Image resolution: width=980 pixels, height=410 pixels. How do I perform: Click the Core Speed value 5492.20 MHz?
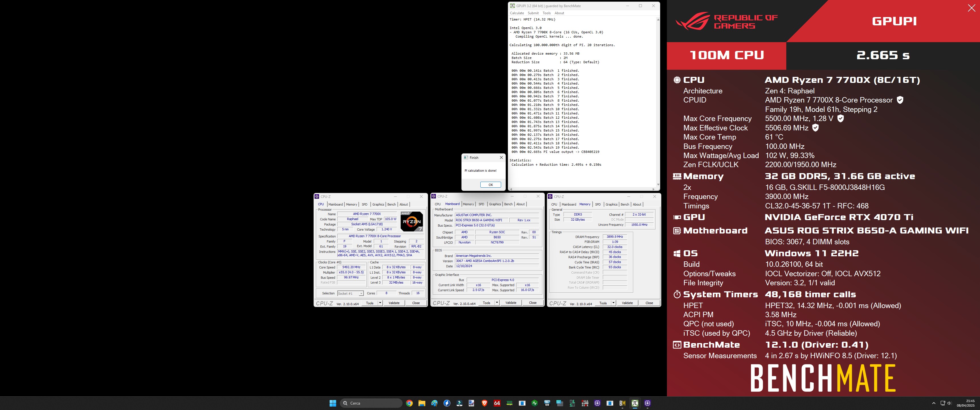pos(351,267)
